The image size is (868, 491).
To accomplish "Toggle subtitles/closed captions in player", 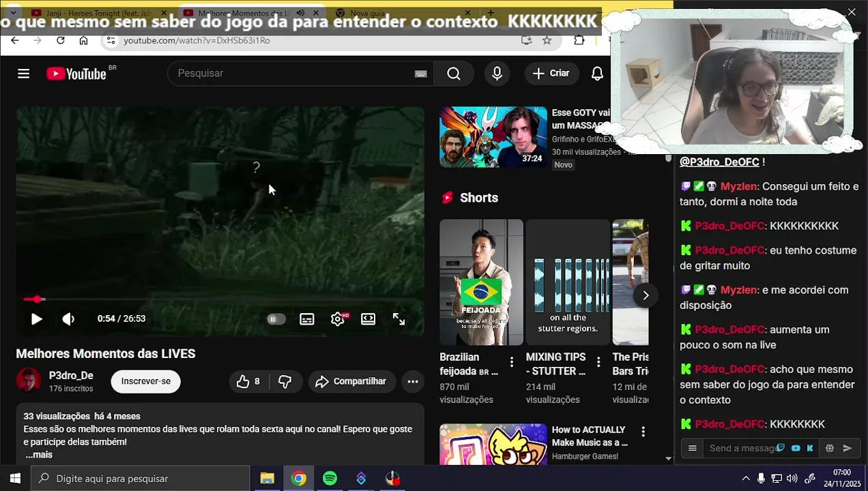I will (x=307, y=318).
